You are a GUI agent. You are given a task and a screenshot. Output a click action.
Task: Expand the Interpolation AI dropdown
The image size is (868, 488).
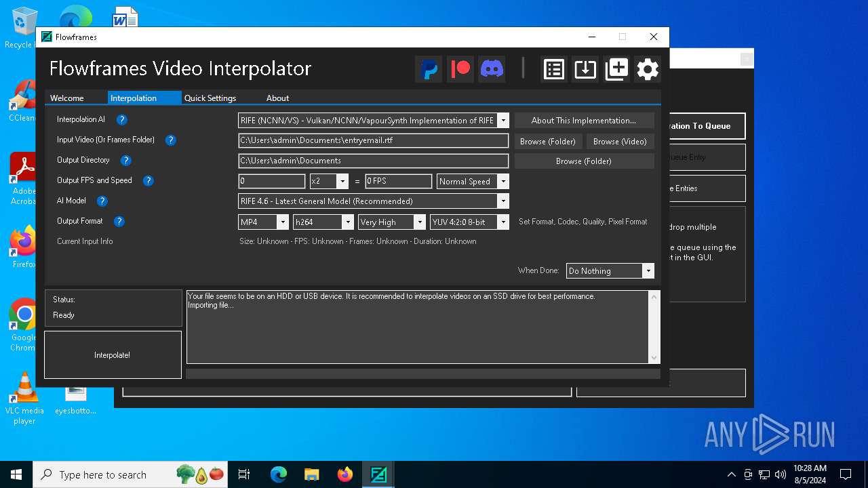(x=502, y=121)
